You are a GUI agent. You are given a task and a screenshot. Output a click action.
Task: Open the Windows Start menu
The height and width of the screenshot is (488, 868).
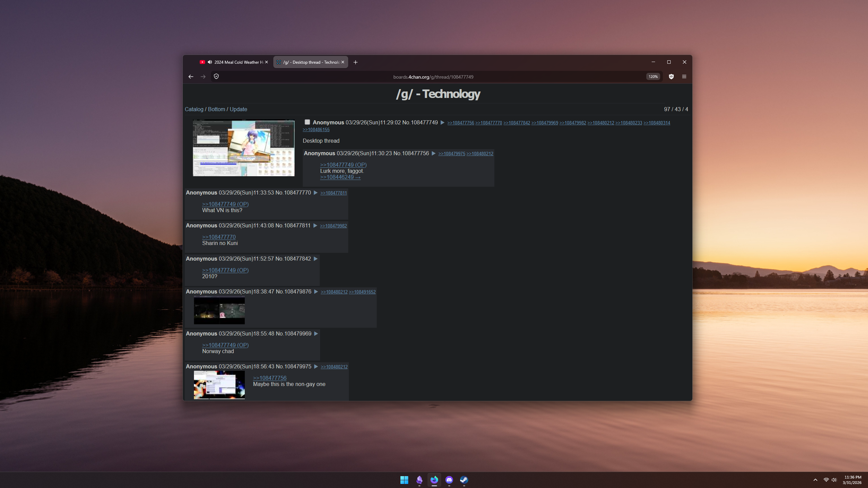(404, 480)
